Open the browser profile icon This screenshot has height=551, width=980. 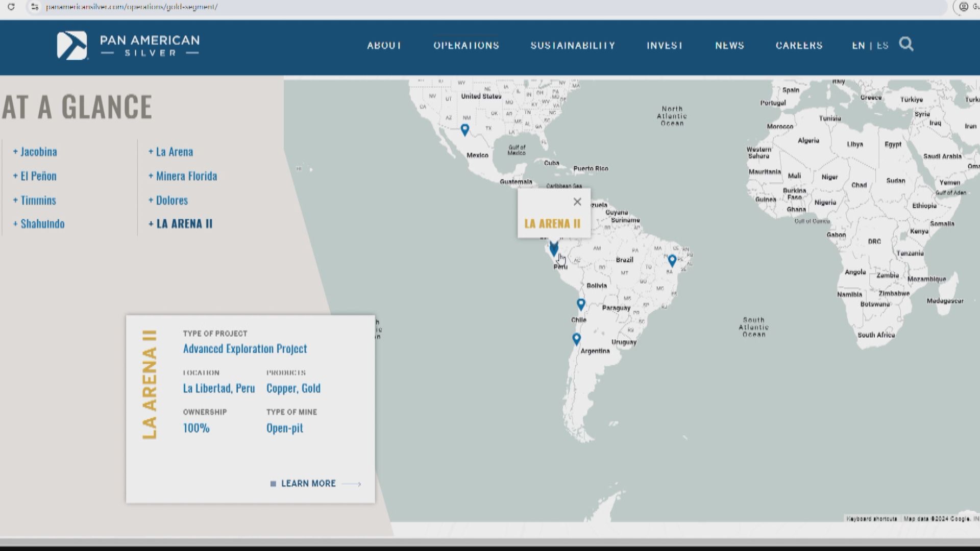click(964, 7)
